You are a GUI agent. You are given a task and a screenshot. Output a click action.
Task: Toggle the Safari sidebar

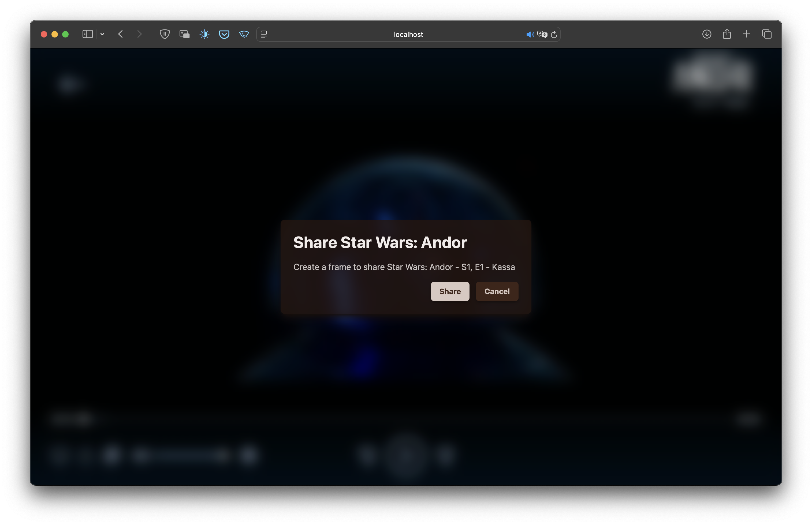click(x=88, y=34)
